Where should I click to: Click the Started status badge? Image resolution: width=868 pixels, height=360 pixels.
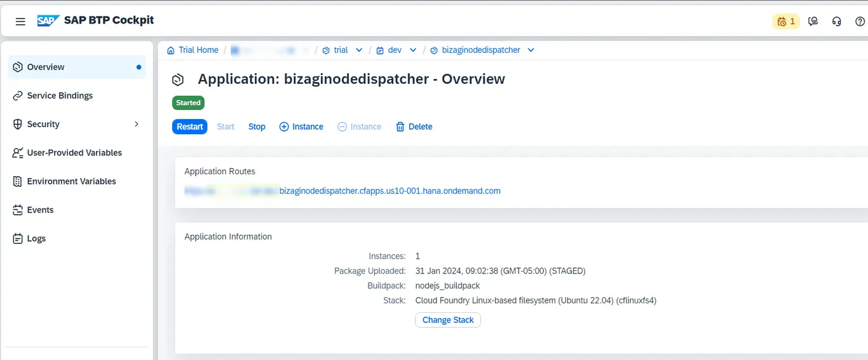coord(188,102)
